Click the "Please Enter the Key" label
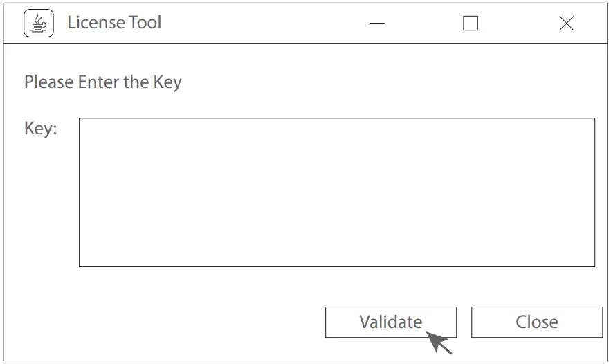 (x=103, y=82)
